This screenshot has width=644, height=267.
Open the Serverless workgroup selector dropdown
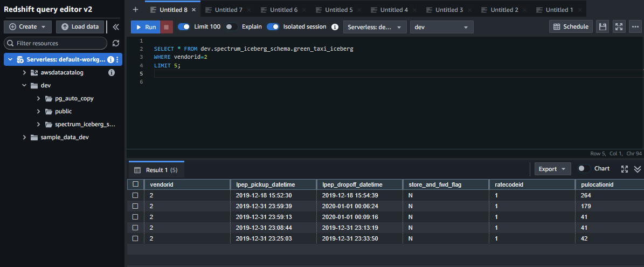[x=375, y=27]
